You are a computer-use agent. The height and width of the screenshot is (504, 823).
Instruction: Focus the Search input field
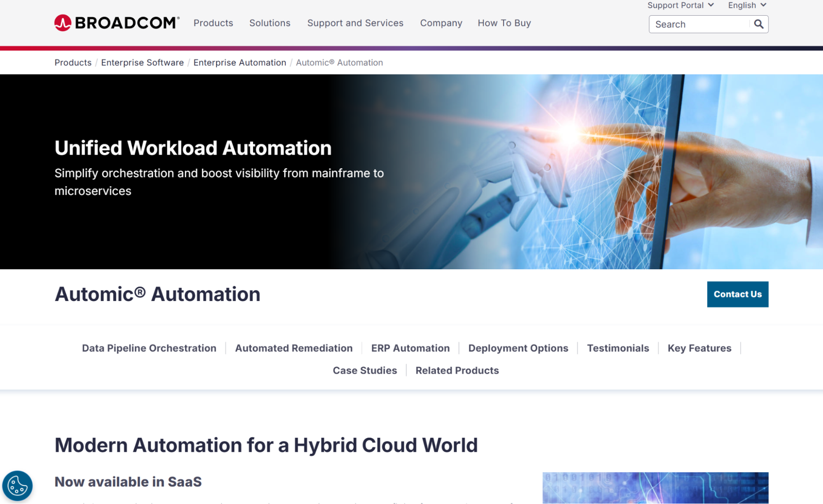700,24
